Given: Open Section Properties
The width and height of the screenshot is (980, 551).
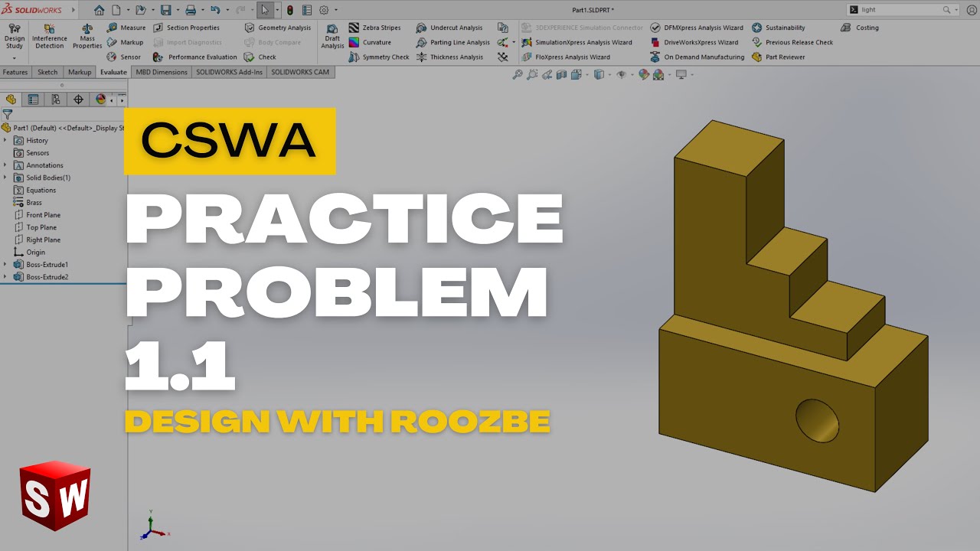Looking at the screenshot, I should 186,28.
